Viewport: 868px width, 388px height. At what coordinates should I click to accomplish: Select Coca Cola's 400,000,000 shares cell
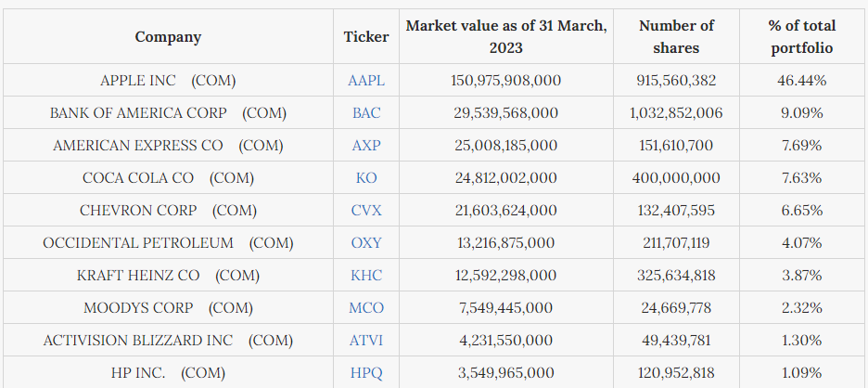point(676,178)
